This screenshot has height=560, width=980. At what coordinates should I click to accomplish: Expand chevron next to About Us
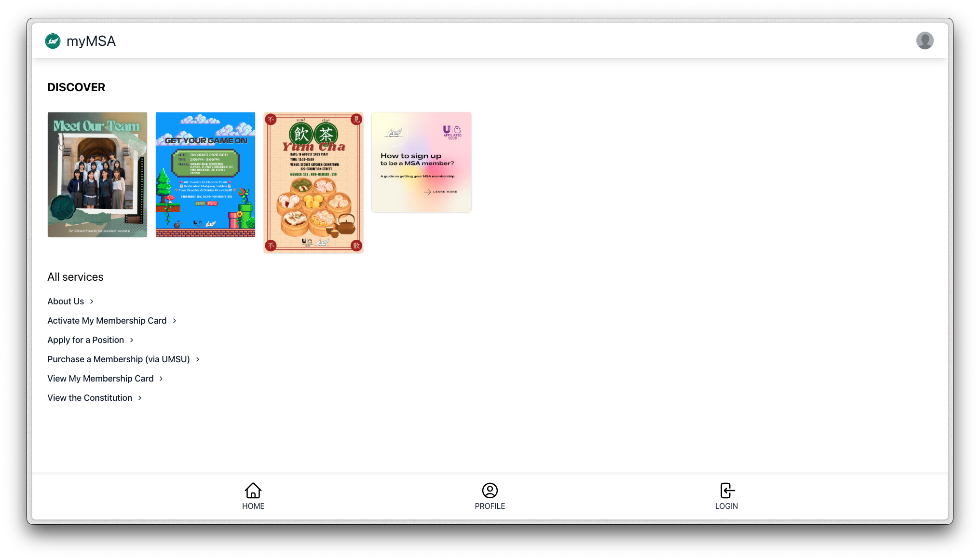92,301
